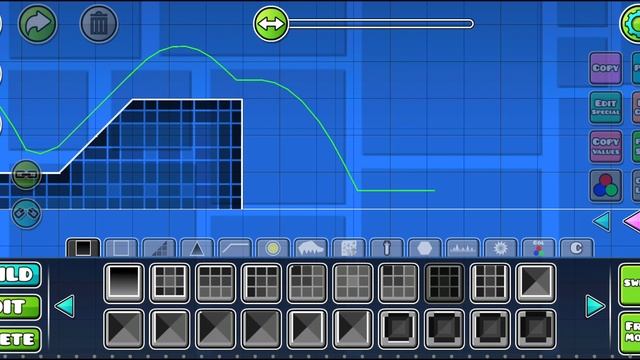Click the Copy Values button
This screenshot has width=640, height=360.
[606, 147]
